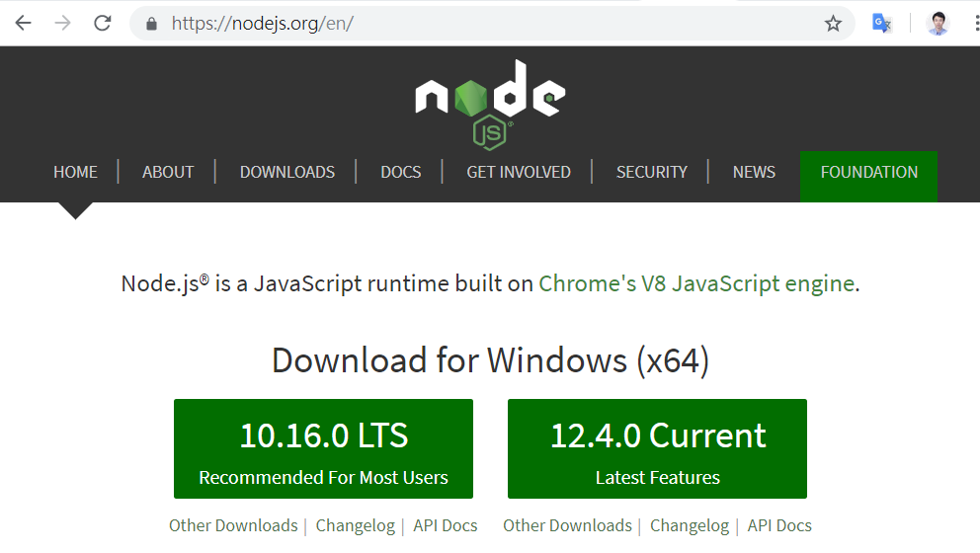Bookmark this page with star icon
Screen dimensions: 980x553
(x=833, y=23)
